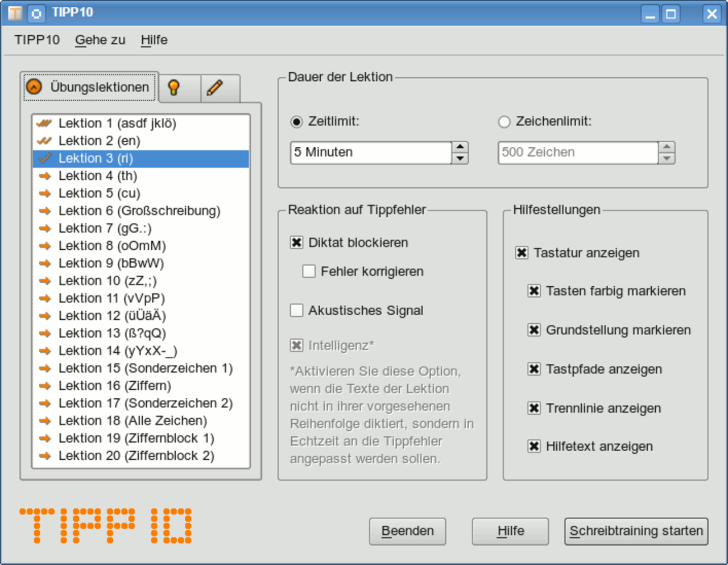
Task: Select the Zeitlimit radio button
Action: [296, 122]
